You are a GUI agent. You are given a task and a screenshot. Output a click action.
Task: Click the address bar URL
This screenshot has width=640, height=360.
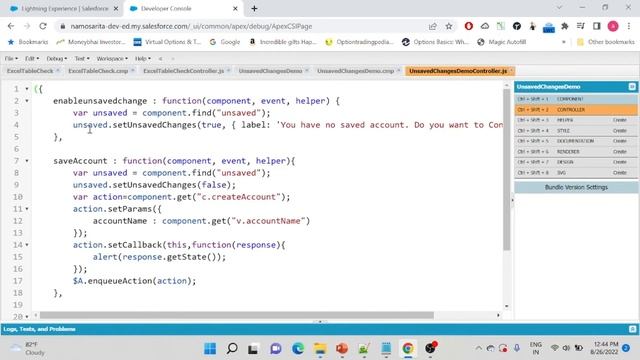click(x=191, y=26)
